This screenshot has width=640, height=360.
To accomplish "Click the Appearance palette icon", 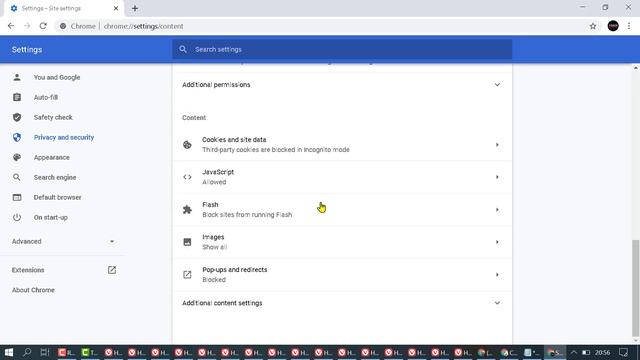I will (17, 157).
